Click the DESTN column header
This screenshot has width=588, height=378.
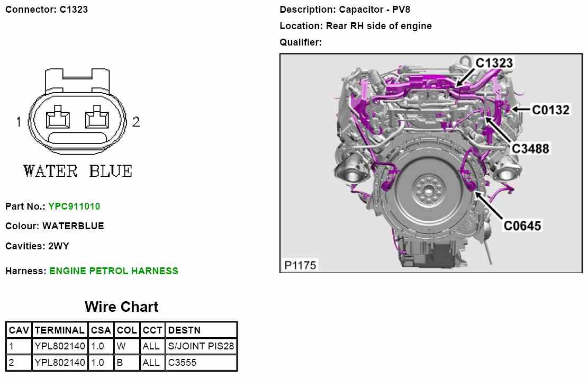[184, 330]
